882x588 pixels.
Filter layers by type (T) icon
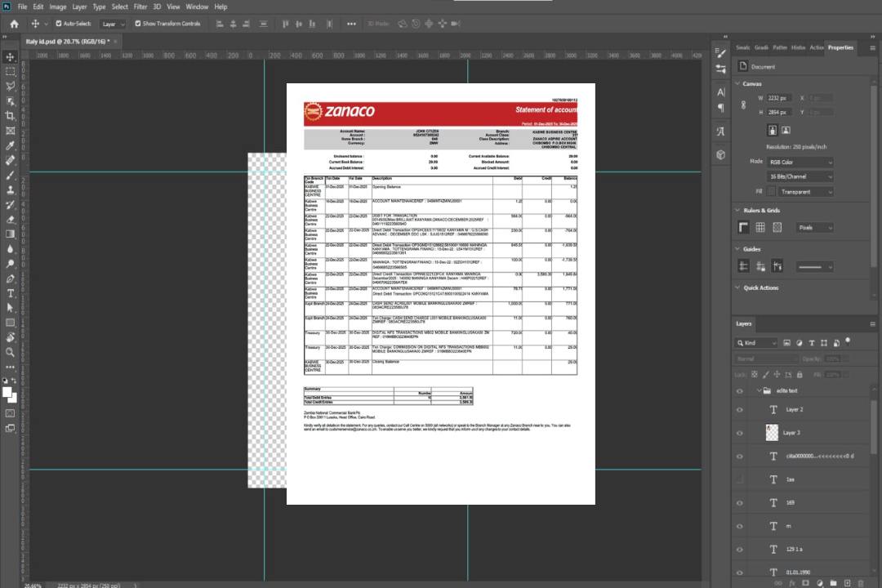[812, 343]
